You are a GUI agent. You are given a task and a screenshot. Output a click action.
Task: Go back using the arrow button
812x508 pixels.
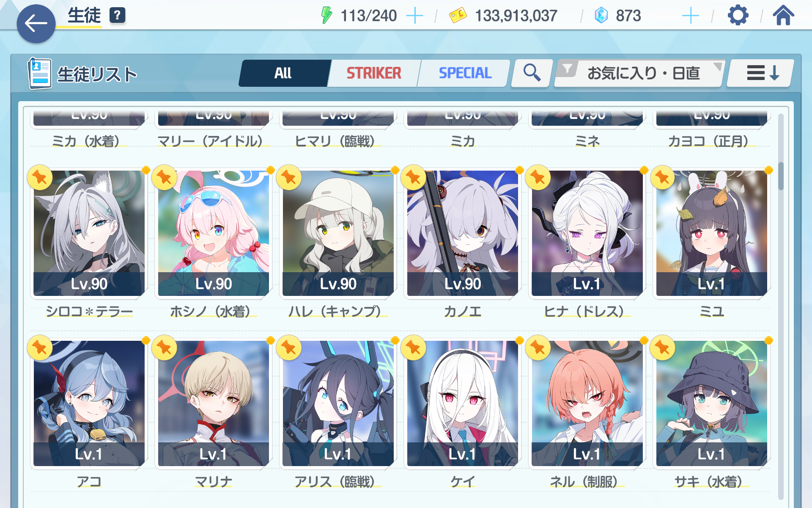pyautogui.click(x=36, y=24)
